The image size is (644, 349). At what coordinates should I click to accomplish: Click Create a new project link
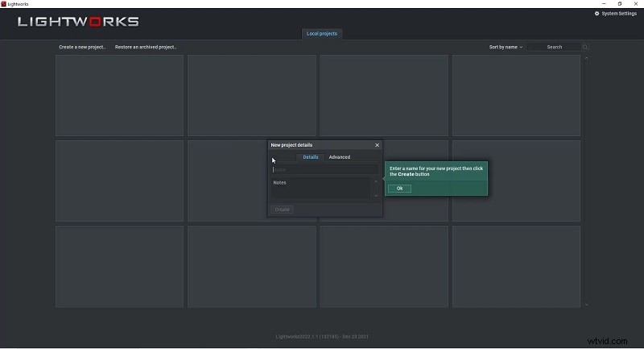[82, 47]
